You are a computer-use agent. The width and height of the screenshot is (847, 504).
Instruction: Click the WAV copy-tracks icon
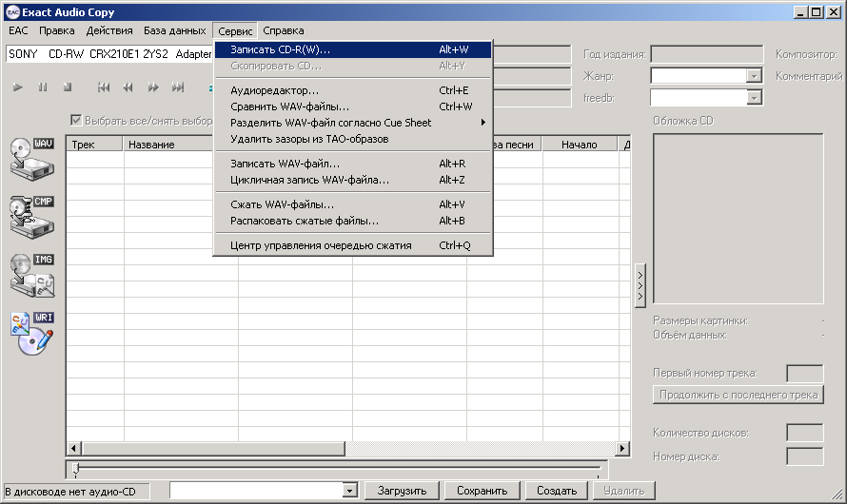31,158
